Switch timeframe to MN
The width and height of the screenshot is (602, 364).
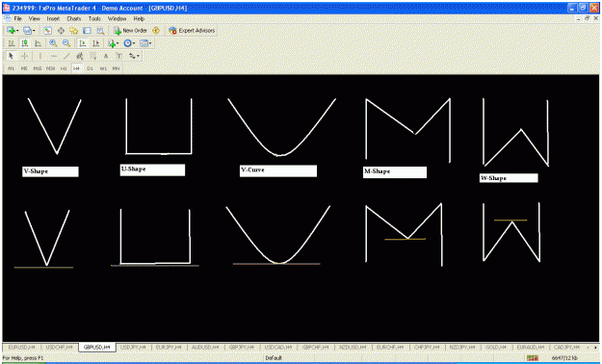(x=116, y=68)
